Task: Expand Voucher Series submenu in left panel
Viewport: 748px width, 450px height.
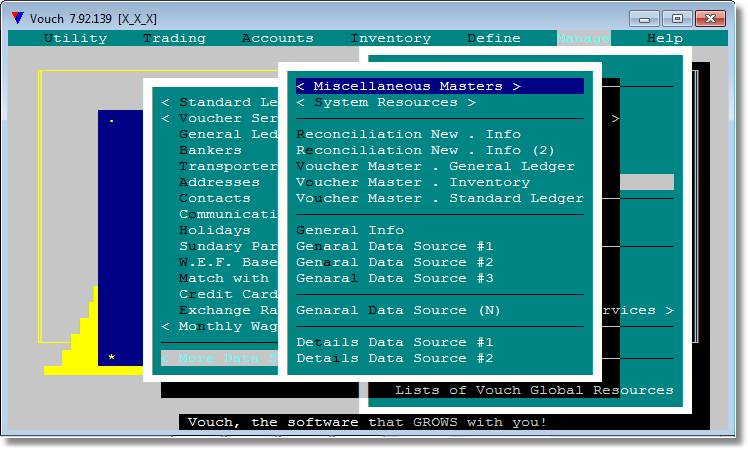Action: (x=219, y=118)
